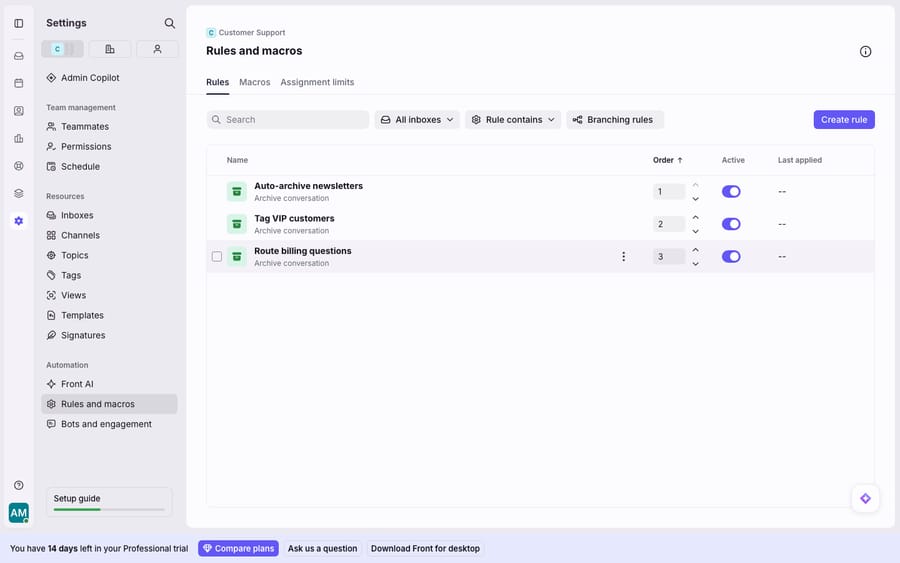Click order field of Route billing questions

669,257
